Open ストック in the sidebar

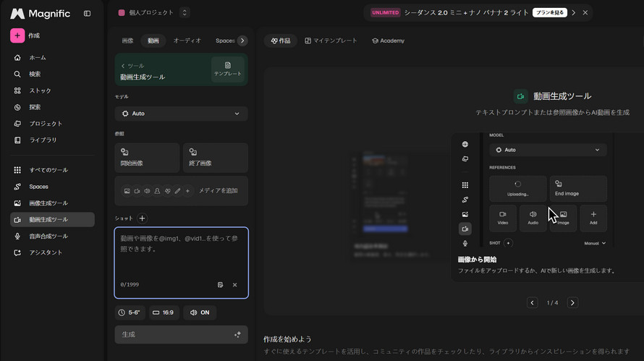(52, 90)
